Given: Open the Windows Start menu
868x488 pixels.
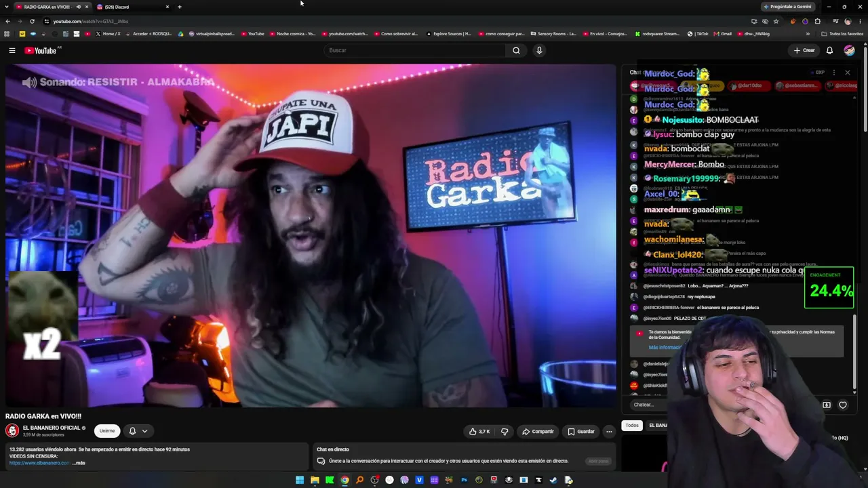Looking at the screenshot, I should point(300,480).
